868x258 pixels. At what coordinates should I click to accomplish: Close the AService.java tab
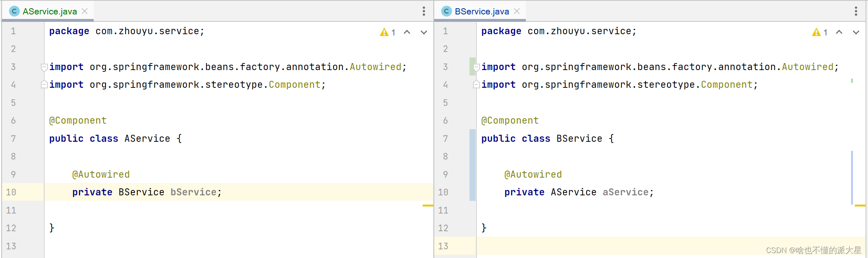click(85, 11)
